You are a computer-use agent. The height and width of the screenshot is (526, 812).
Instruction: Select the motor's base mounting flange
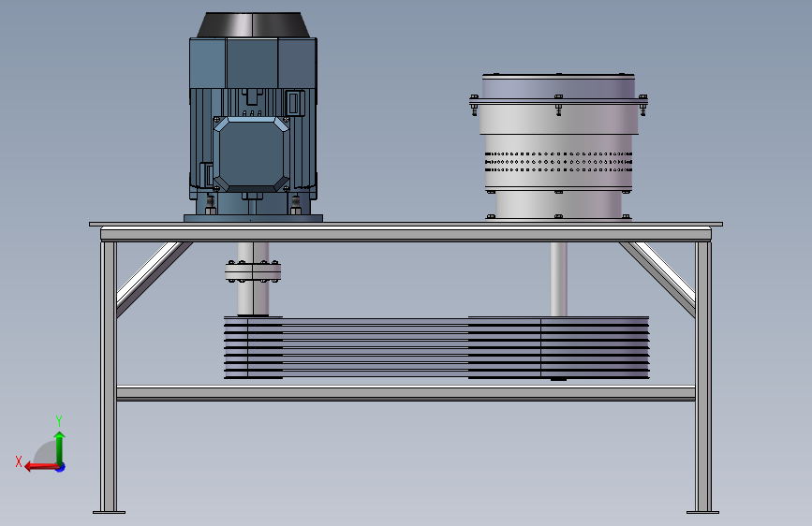253,218
